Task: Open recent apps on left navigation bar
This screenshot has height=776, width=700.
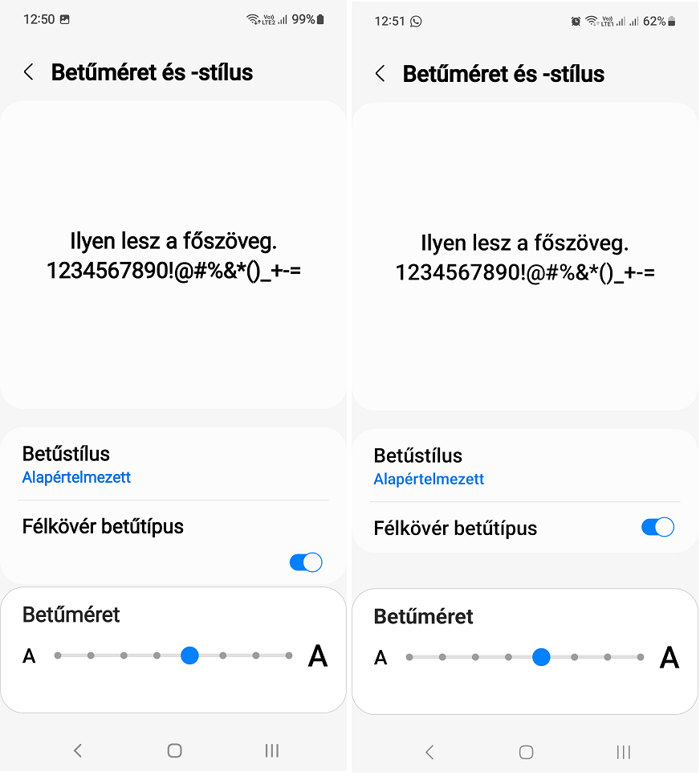Action: click(271, 751)
